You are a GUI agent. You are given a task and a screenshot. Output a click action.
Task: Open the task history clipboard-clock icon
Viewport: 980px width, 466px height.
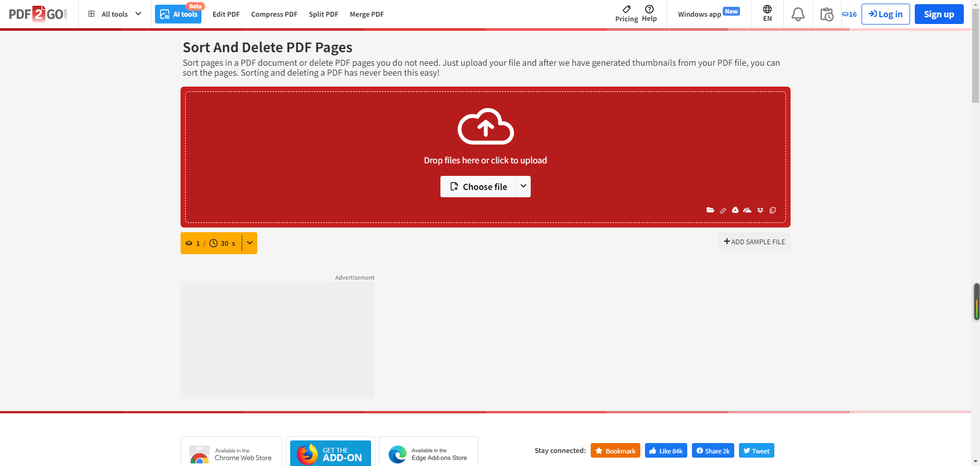[827, 15]
